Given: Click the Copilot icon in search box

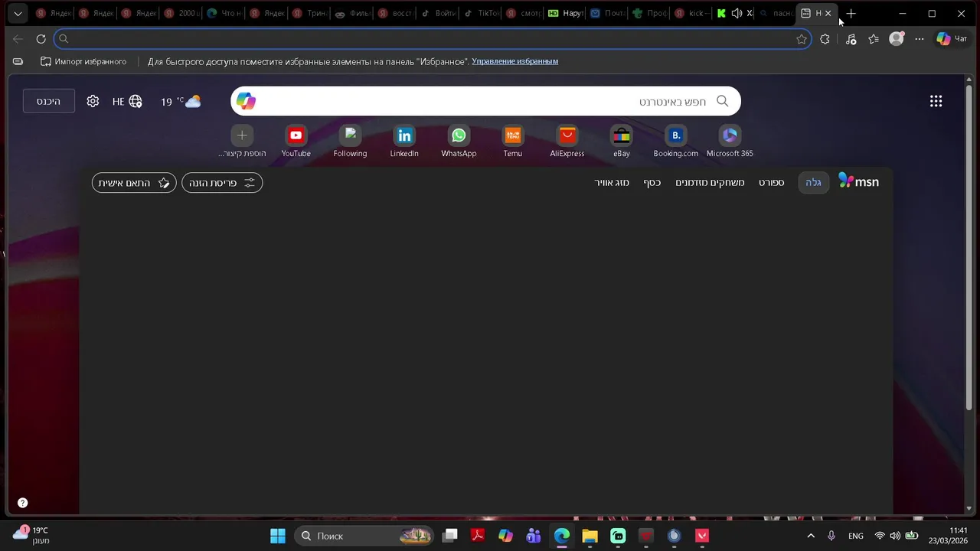Looking at the screenshot, I should point(246,101).
